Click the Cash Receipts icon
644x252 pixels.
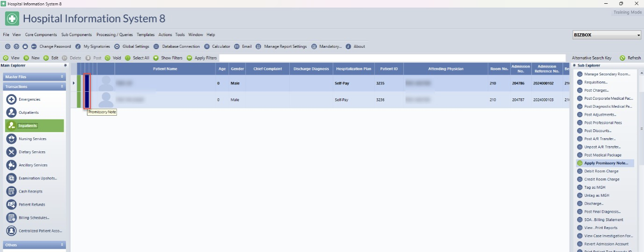tap(12, 192)
